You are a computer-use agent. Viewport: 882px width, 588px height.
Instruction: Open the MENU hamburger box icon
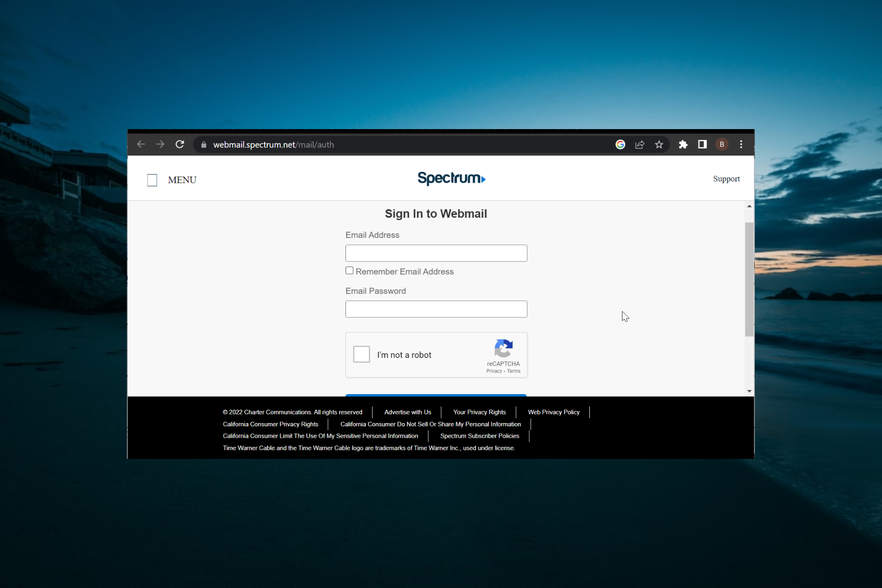(152, 180)
